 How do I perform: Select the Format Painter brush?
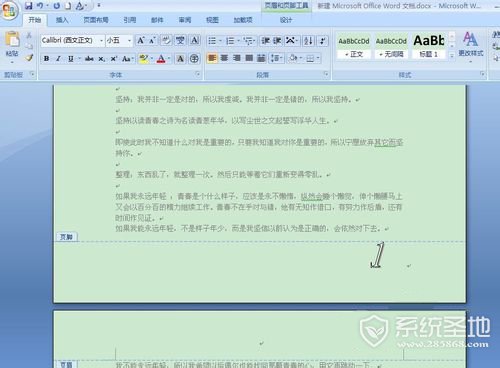pyautogui.click(x=29, y=57)
